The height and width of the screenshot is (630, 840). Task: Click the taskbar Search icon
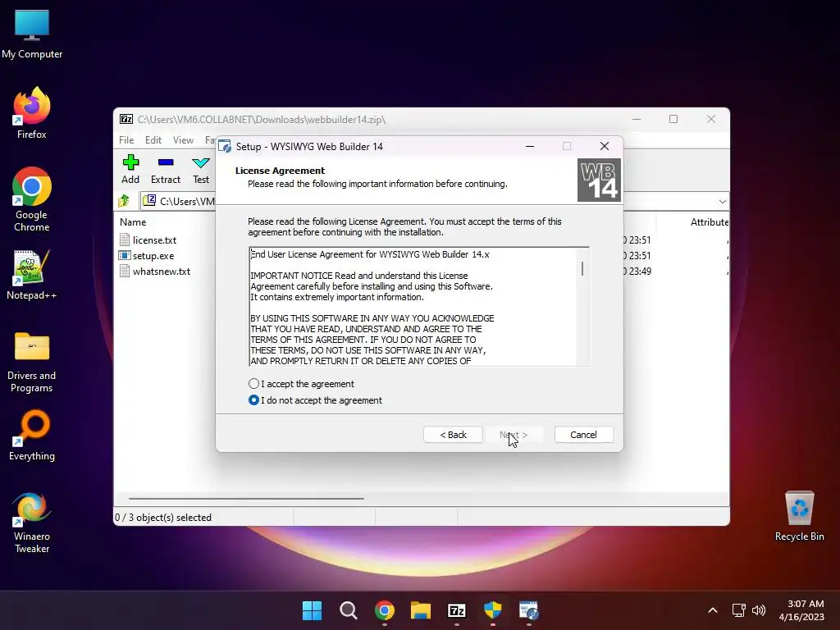click(348, 610)
